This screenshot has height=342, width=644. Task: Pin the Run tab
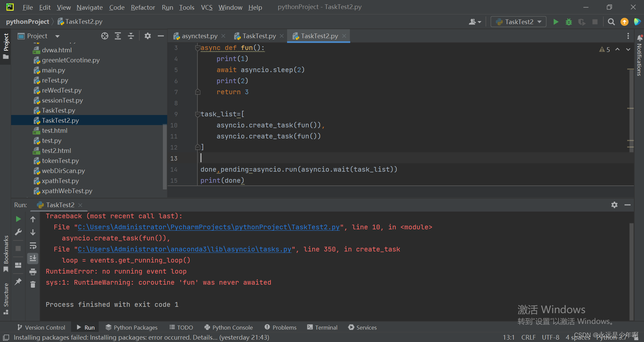tap(18, 281)
